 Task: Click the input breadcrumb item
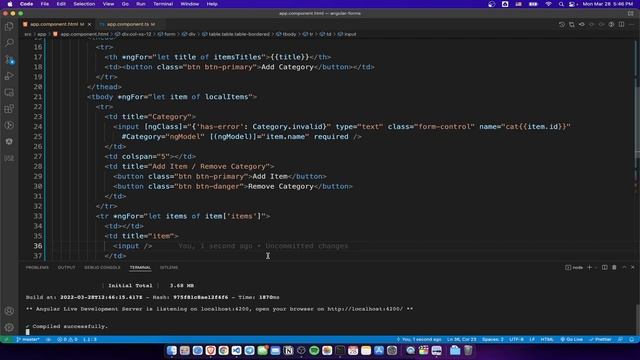[x=350, y=34]
